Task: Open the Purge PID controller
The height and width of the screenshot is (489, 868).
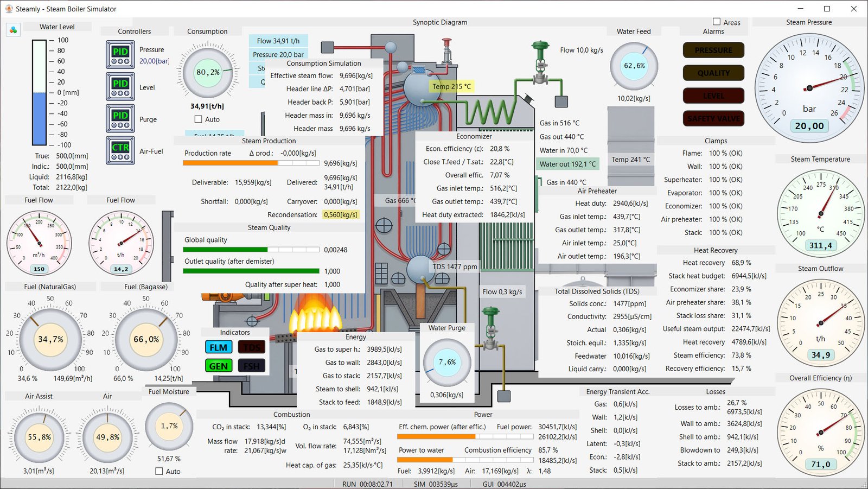Action: pyautogui.click(x=120, y=118)
